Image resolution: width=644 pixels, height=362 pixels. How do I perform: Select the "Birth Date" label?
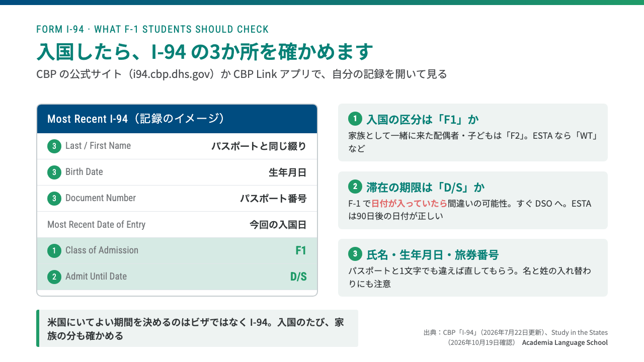tap(84, 172)
